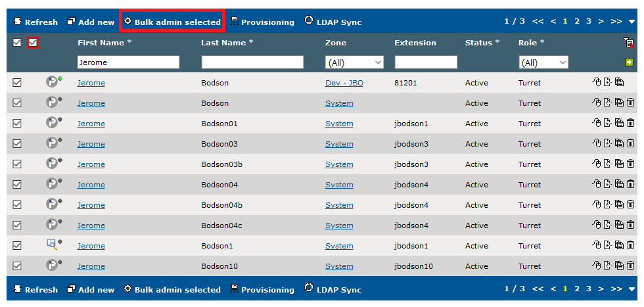Click the mouse icon in extension 81201 row
This screenshot has height=307, width=644.
pyautogui.click(x=597, y=82)
